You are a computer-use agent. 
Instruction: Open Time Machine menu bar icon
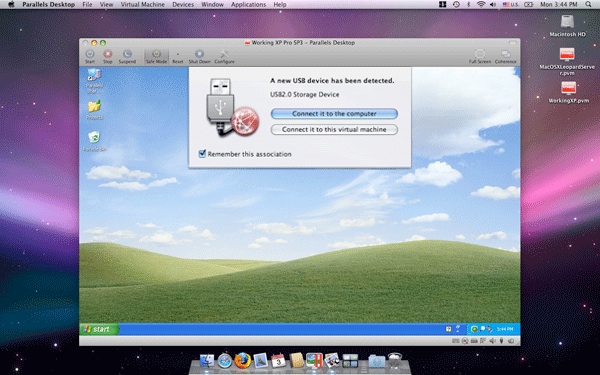(x=456, y=5)
